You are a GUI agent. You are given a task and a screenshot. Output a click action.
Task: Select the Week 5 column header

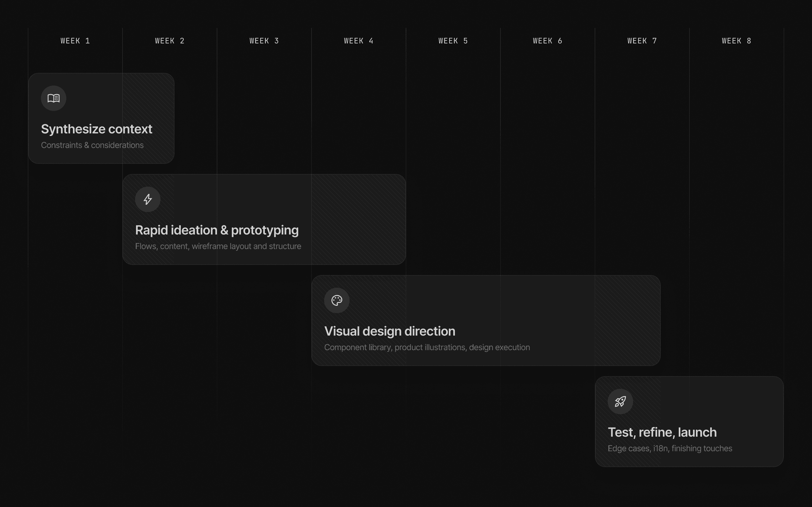[453, 41]
